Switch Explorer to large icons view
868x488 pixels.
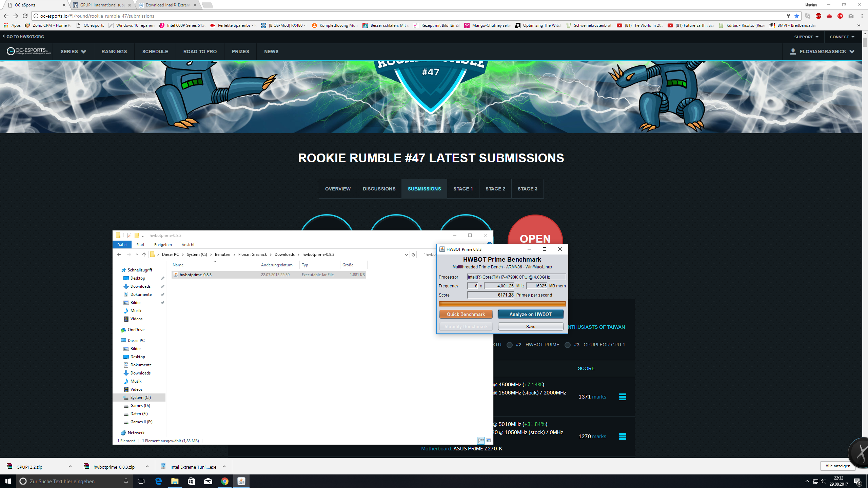point(488,441)
